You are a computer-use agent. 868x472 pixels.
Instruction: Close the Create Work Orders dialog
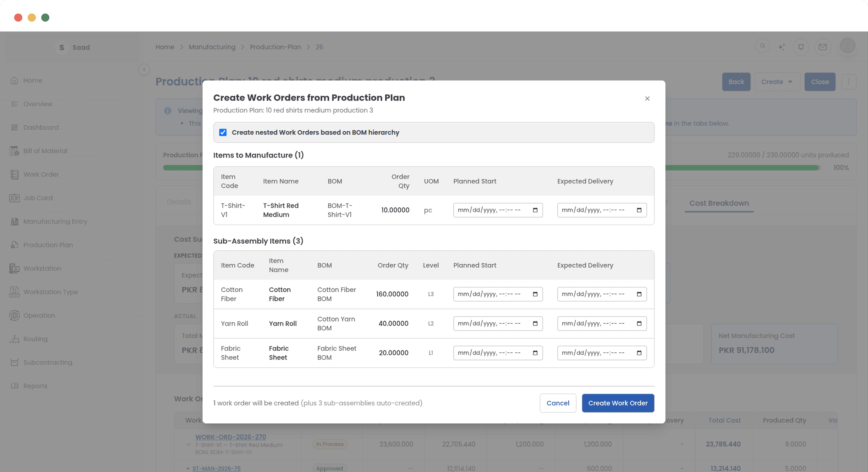click(647, 98)
